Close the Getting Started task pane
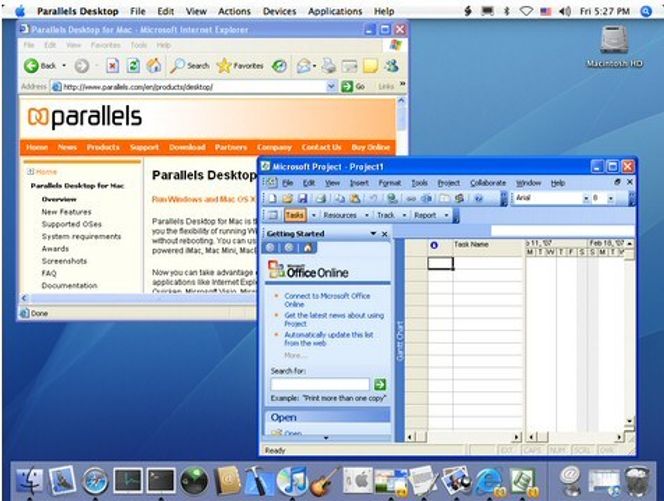The width and height of the screenshot is (664, 501). (385, 233)
